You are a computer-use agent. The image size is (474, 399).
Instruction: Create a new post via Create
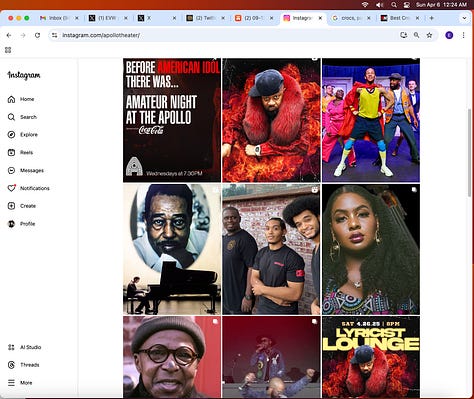click(x=21, y=206)
